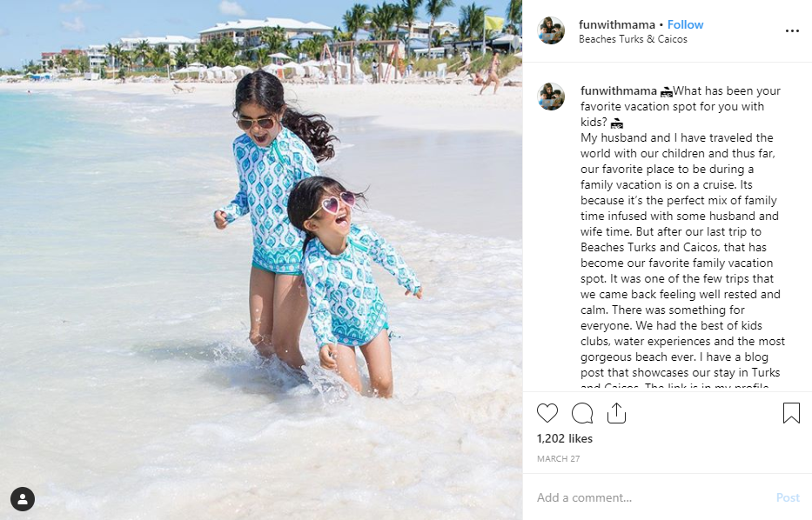This screenshot has width=812, height=520.
Task: Save post with bookmark icon
Action: (x=791, y=413)
